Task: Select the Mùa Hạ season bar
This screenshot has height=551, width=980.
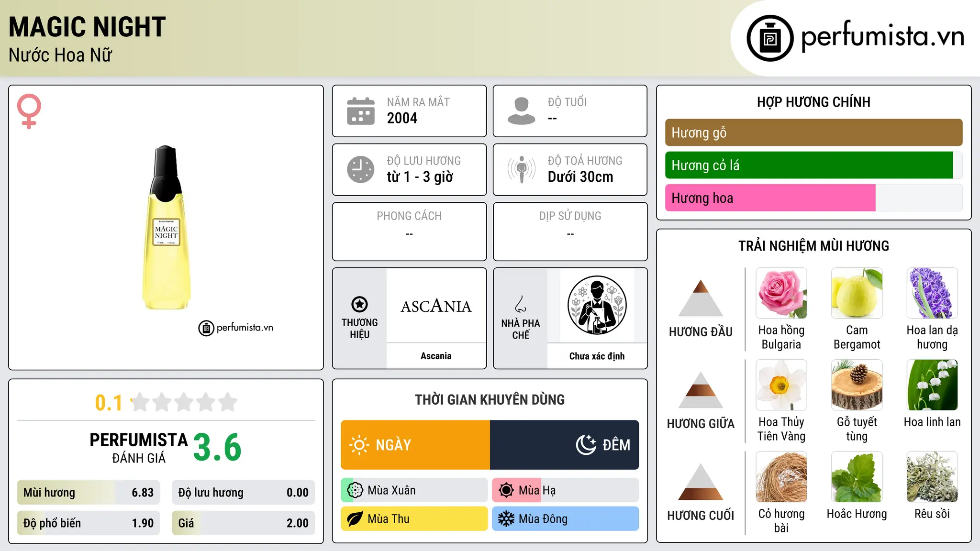Action: coord(566,490)
